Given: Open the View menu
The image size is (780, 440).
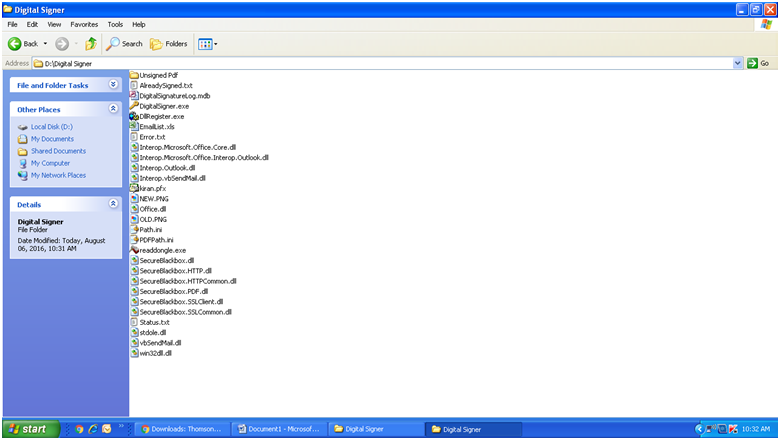Looking at the screenshot, I should [x=54, y=24].
